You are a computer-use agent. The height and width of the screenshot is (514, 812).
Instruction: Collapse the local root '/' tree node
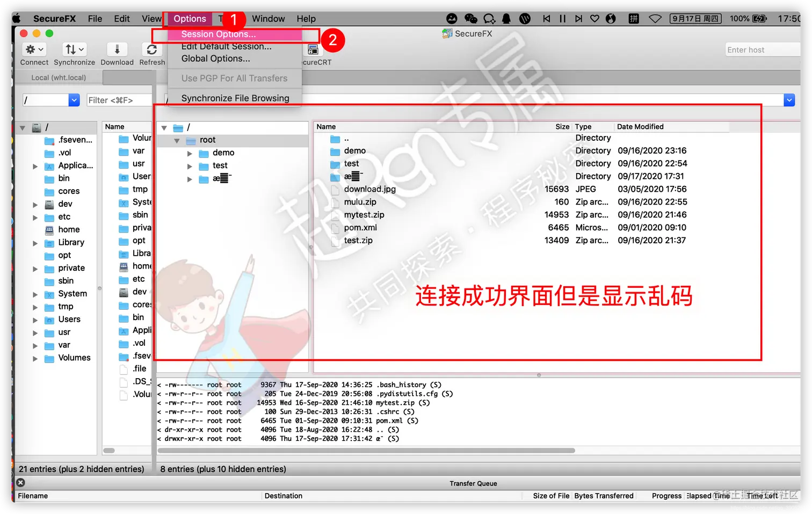coord(23,128)
